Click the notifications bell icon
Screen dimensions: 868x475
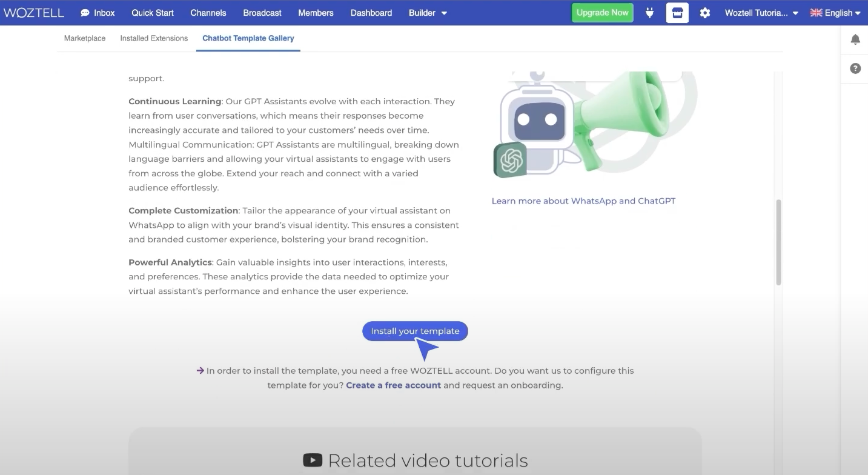point(855,39)
